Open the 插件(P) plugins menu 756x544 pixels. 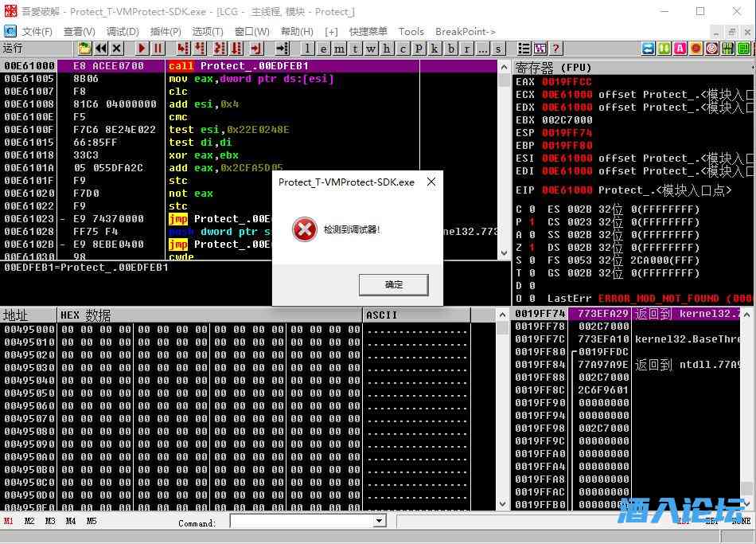(x=166, y=32)
